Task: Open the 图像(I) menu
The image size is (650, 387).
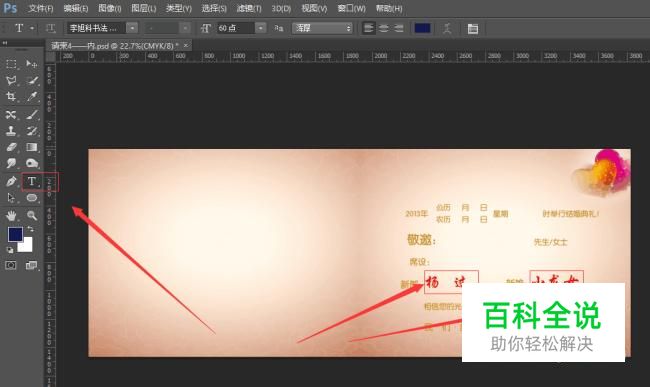Action: click(109, 8)
